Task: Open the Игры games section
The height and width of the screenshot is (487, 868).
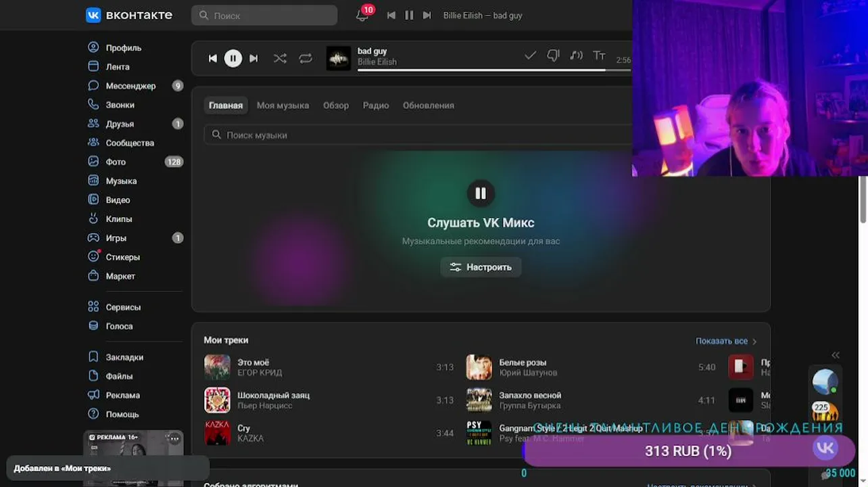Action: [116, 237]
